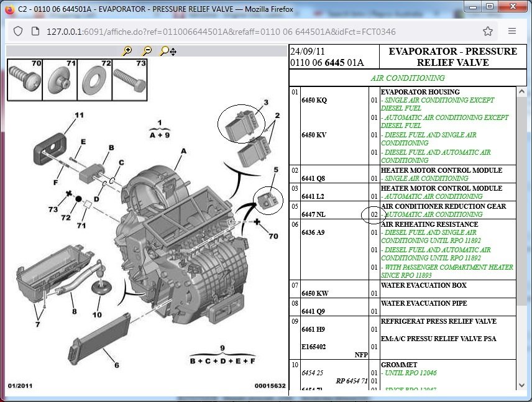
Task: Click the parts list vertical scrollbar thumb
Action: tap(521, 201)
